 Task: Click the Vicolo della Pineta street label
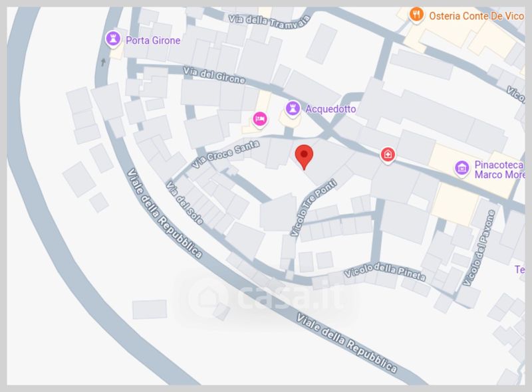[x=385, y=272]
